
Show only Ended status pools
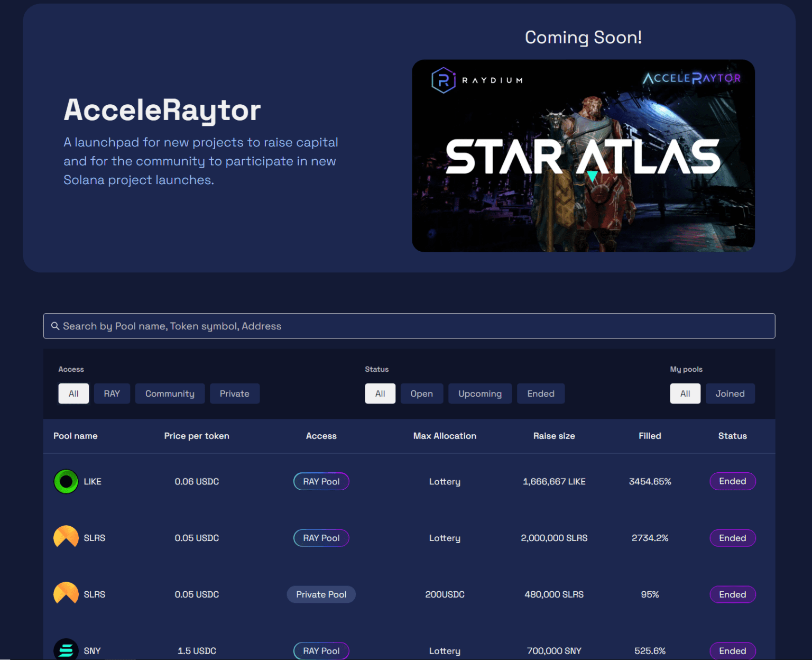540,393
